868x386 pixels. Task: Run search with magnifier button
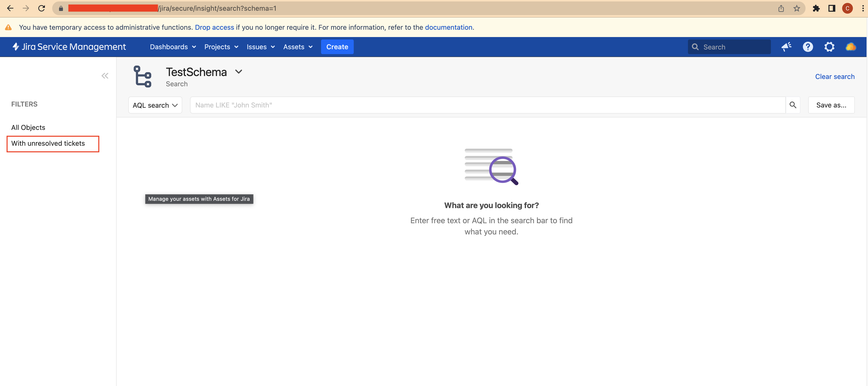(x=793, y=105)
